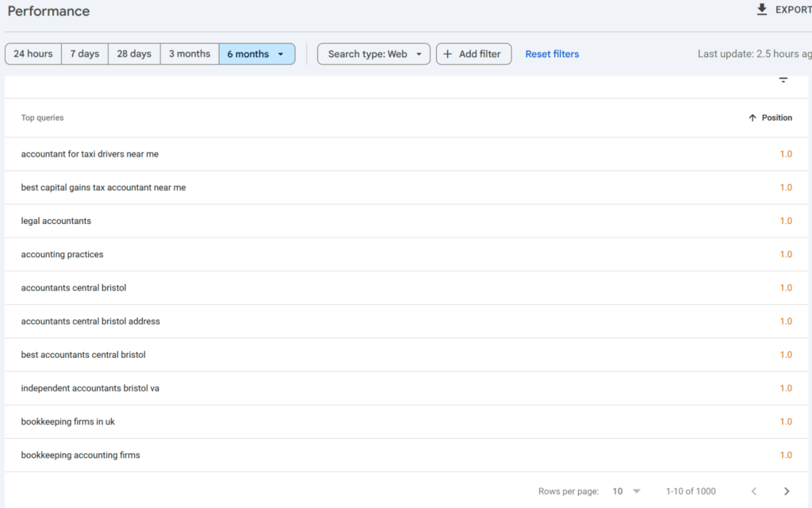This screenshot has width=812, height=508.
Task: Switch to 3 months date range
Action: 189,54
